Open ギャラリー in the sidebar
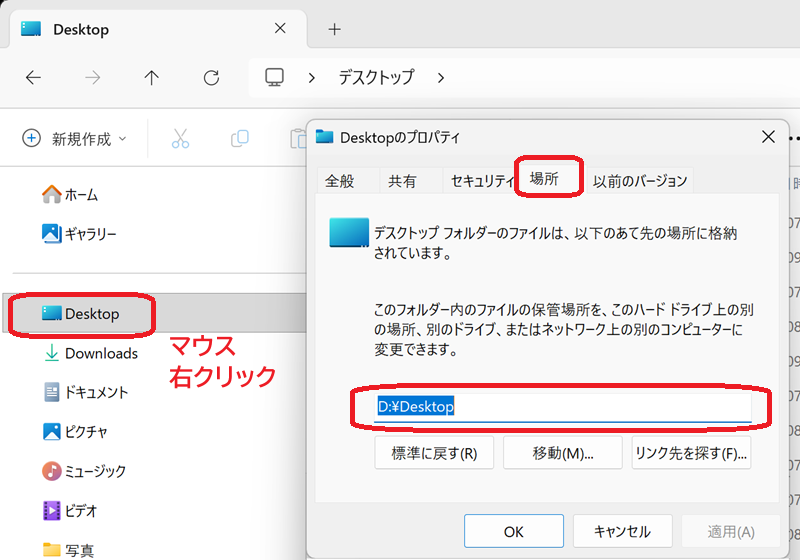Image resolution: width=800 pixels, height=560 pixels. 80,234
